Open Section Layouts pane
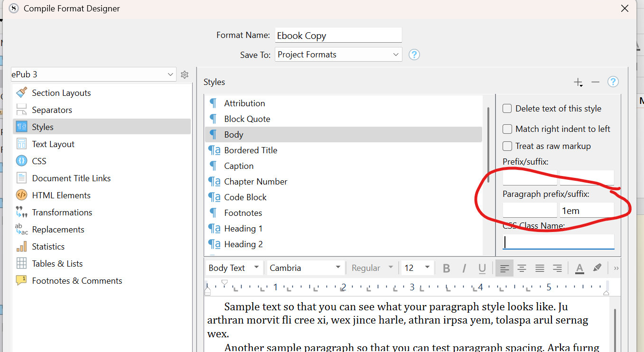This screenshot has height=352, width=644. pyautogui.click(x=101, y=93)
